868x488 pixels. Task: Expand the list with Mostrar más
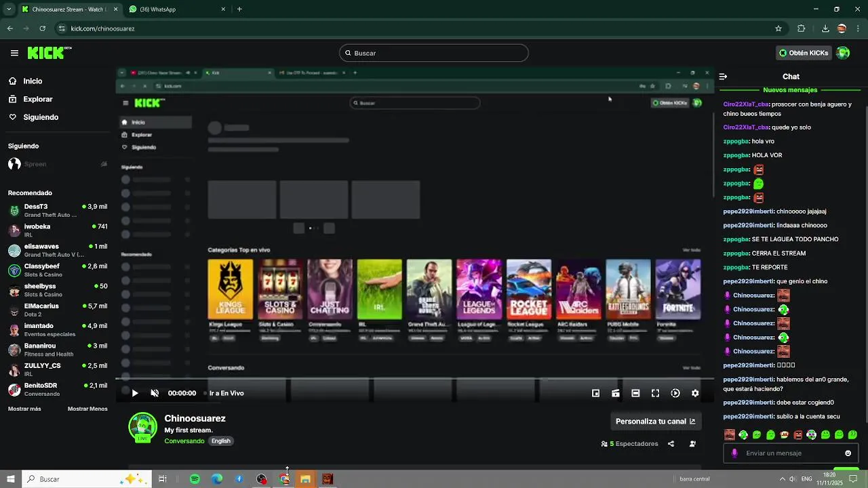(24, 409)
